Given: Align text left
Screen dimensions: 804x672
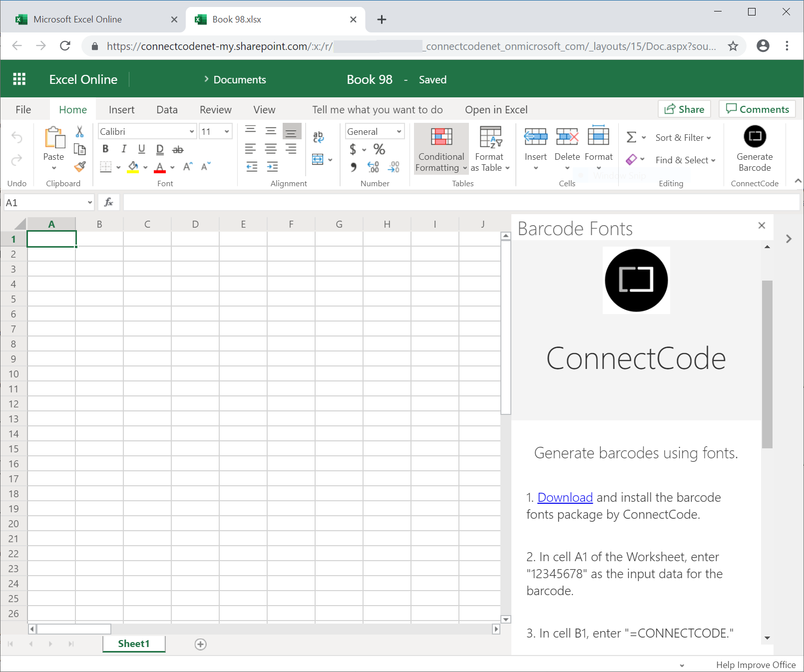Looking at the screenshot, I should pyautogui.click(x=251, y=149).
